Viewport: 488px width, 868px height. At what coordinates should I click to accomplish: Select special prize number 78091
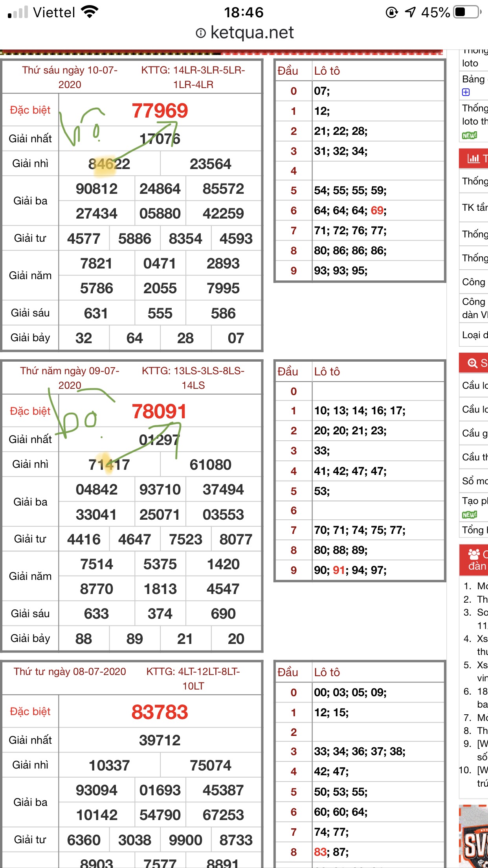coord(159,412)
